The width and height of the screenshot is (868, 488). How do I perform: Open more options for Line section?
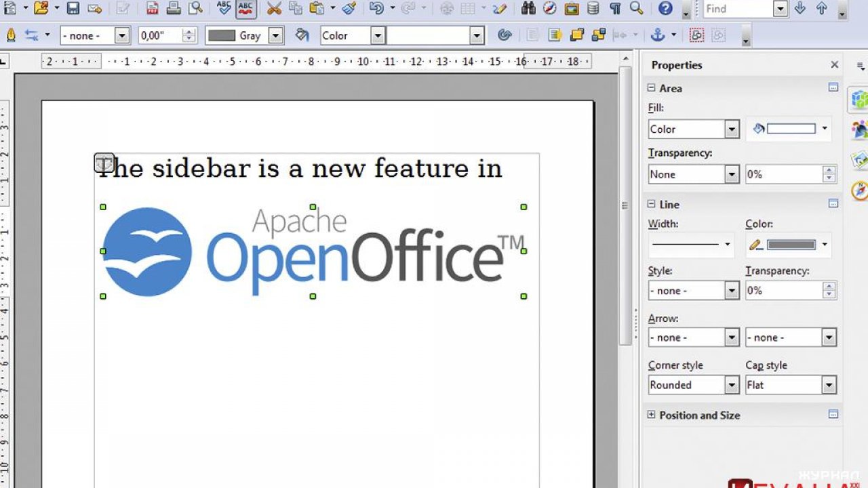[x=833, y=203]
